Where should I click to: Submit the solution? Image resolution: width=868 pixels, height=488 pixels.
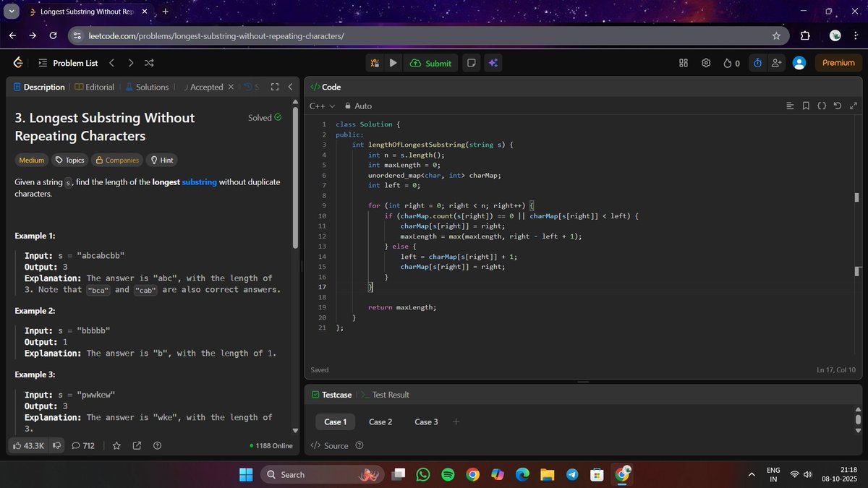[x=430, y=63]
